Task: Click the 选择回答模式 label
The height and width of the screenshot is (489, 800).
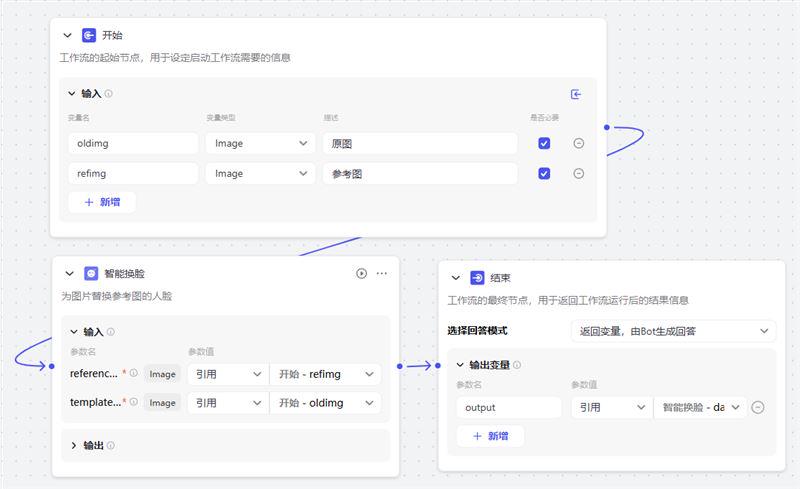Action: [477, 331]
